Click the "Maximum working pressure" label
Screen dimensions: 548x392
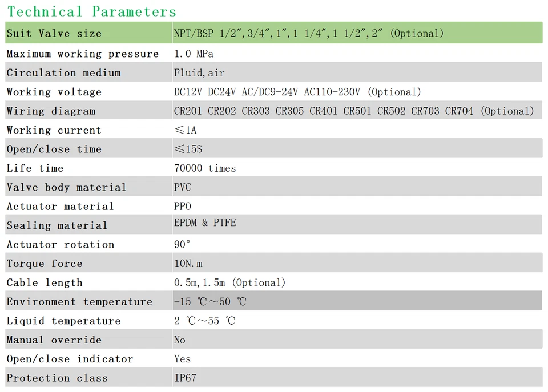[x=83, y=54]
